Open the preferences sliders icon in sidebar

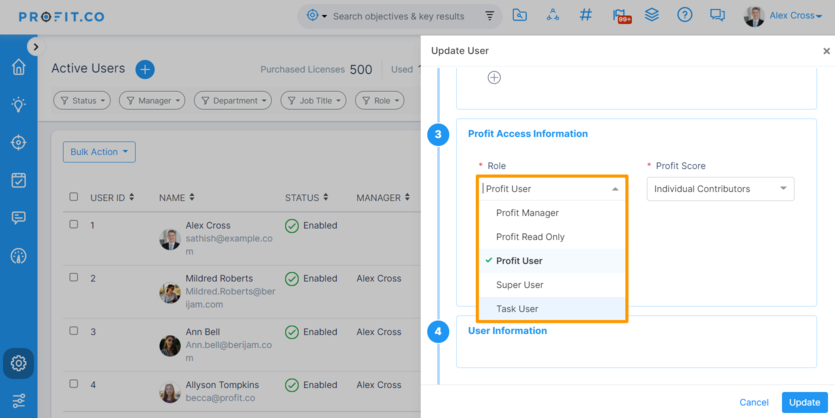[19, 400]
